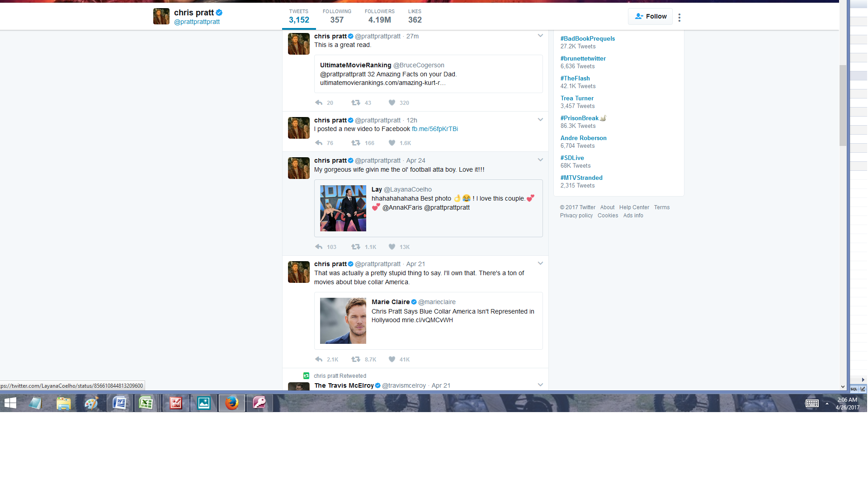Click the scrollbar down arrow
Viewport: 868px width, 488px height.
click(843, 387)
